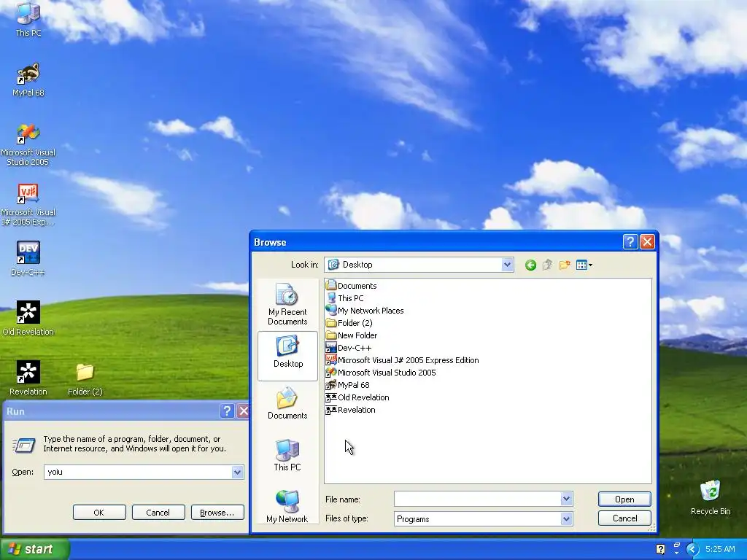Select Revelation in the file list
This screenshot has height=560, width=747.
351,410
